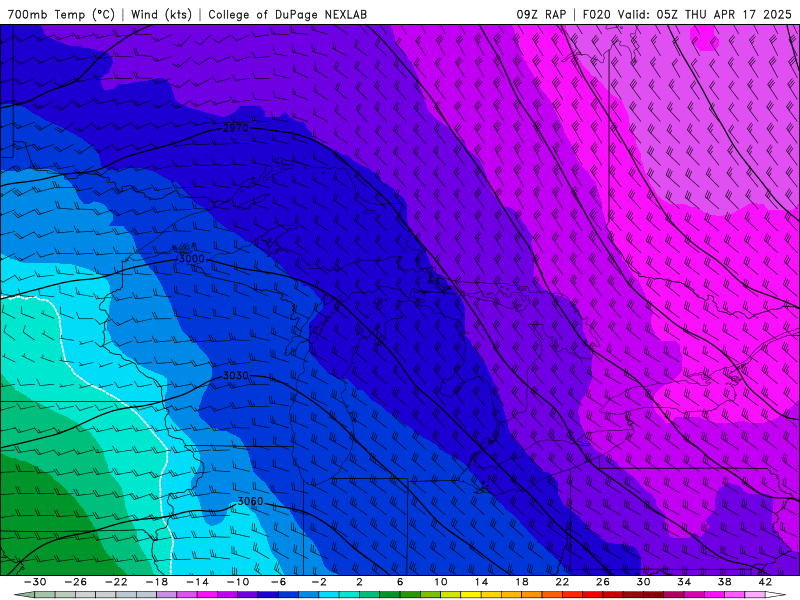The height and width of the screenshot is (600, 800).
Task: Click the 6 color scale label
Action: pyautogui.click(x=400, y=582)
